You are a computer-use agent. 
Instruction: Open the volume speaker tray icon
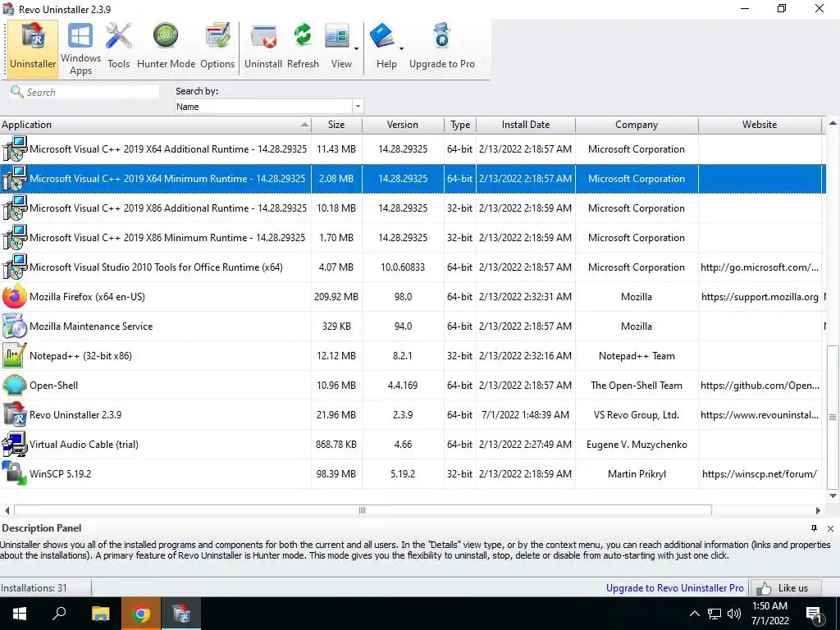click(734, 614)
